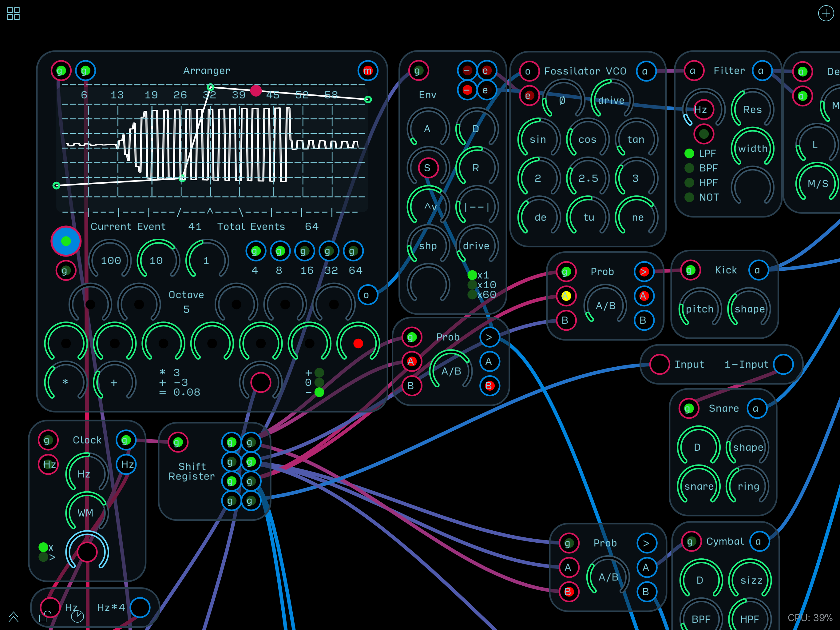Click the red automation point on Arranger curve
This screenshot has height=630, width=840.
pyautogui.click(x=256, y=91)
